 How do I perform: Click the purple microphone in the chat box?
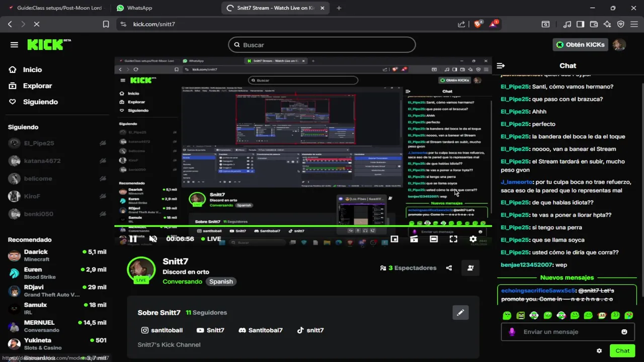(512, 332)
